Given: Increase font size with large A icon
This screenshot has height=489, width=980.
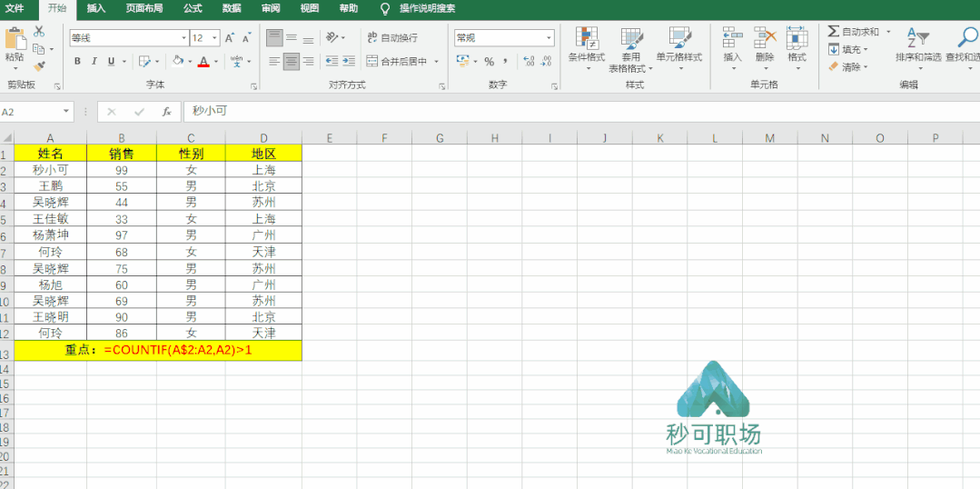Looking at the screenshot, I should (230, 38).
